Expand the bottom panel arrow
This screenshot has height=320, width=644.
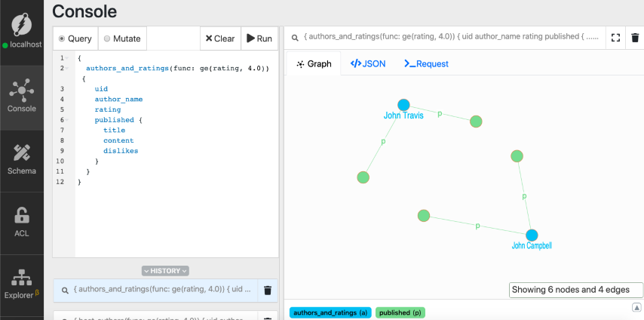(x=636, y=307)
